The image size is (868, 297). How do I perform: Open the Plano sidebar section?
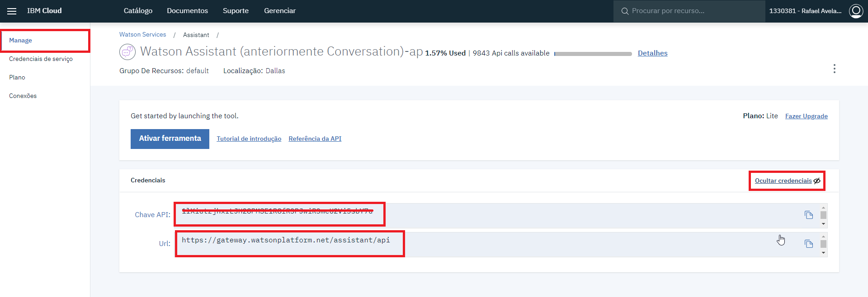tap(17, 78)
